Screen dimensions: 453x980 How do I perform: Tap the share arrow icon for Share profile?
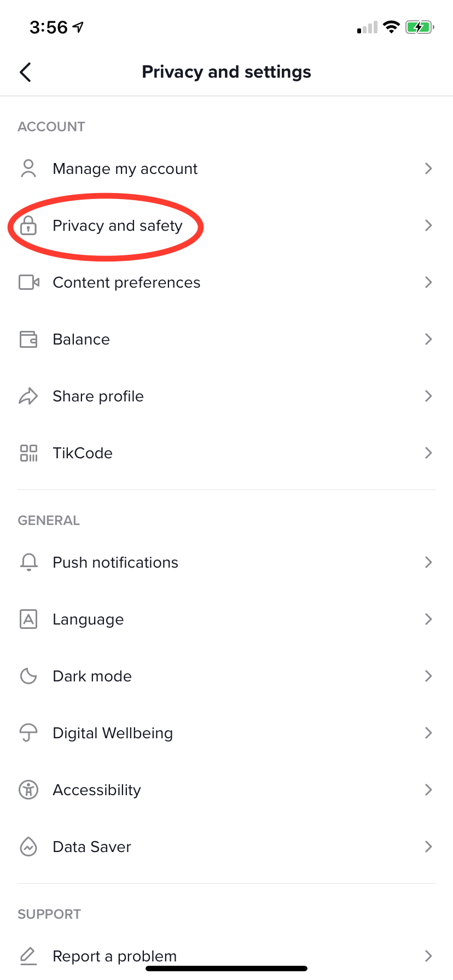(28, 396)
